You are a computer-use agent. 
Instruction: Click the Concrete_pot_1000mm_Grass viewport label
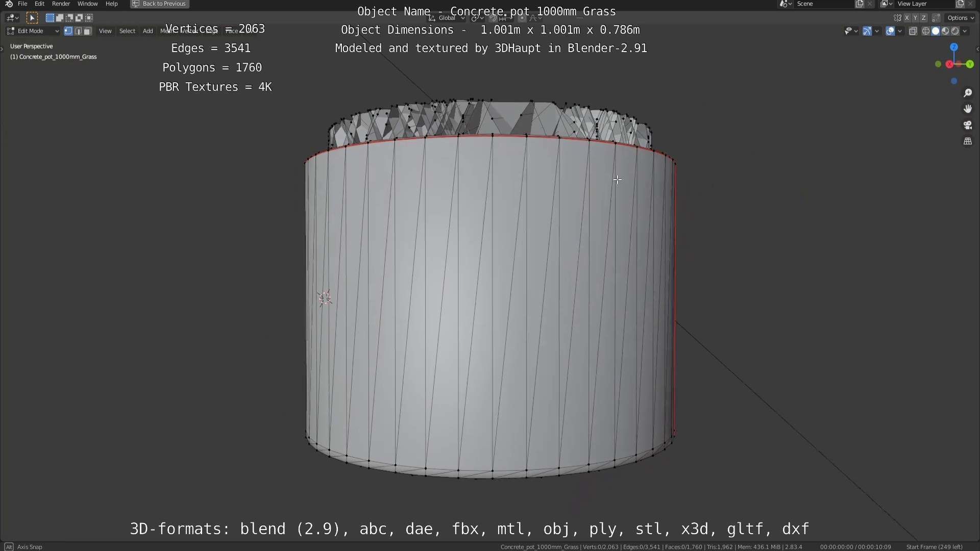click(x=54, y=57)
